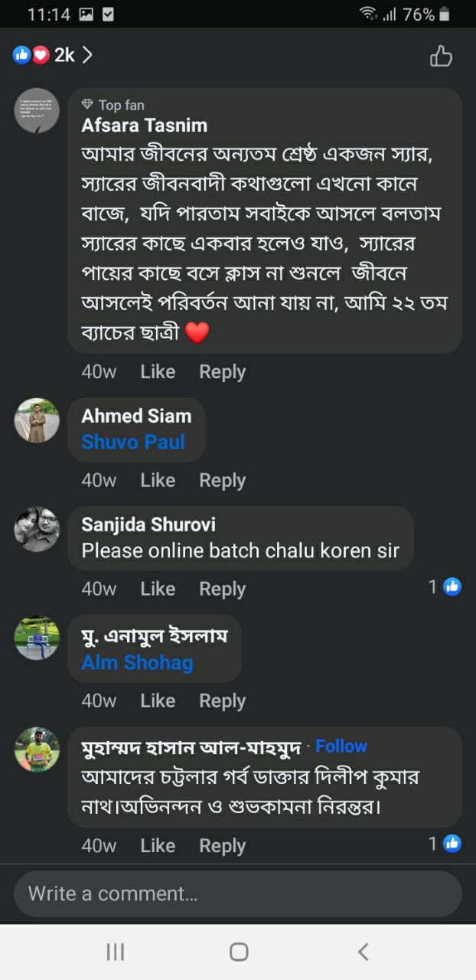Like Afsara Tasnim's comment
The width and height of the screenshot is (476, 980).
tap(158, 372)
